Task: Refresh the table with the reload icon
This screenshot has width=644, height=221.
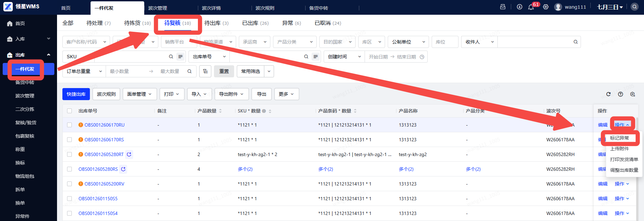Action: point(608,94)
